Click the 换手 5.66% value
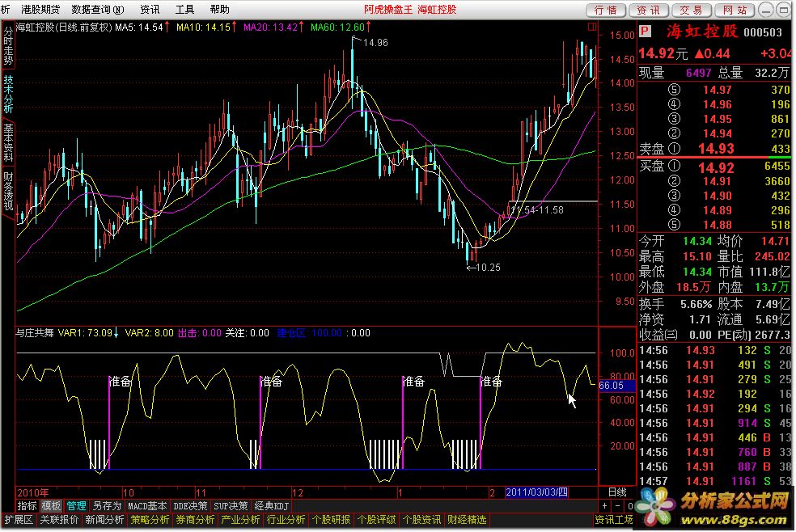 click(x=696, y=304)
